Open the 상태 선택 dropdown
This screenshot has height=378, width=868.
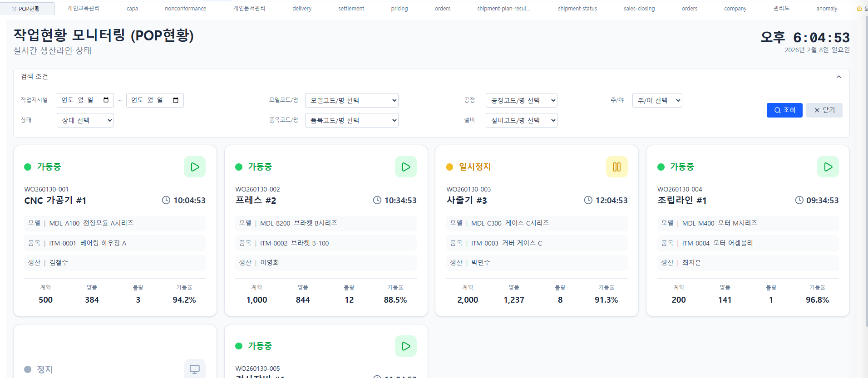click(x=85, y=120)
